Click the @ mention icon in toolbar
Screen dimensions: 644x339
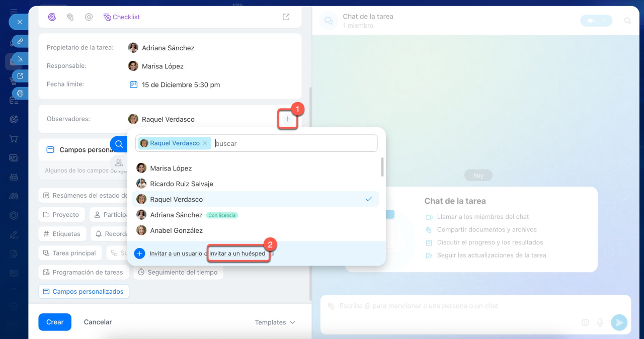point(89,17)
